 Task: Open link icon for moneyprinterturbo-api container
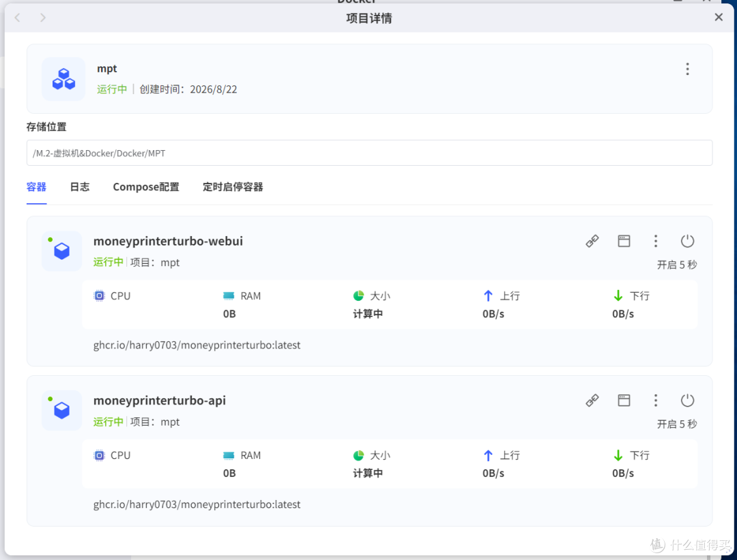click(592, 400)
